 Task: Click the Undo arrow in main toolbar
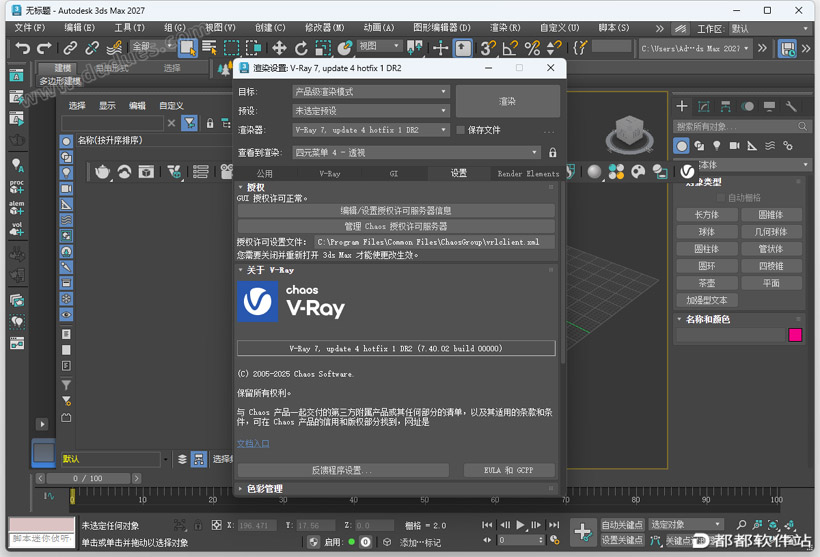click(22, 48)
